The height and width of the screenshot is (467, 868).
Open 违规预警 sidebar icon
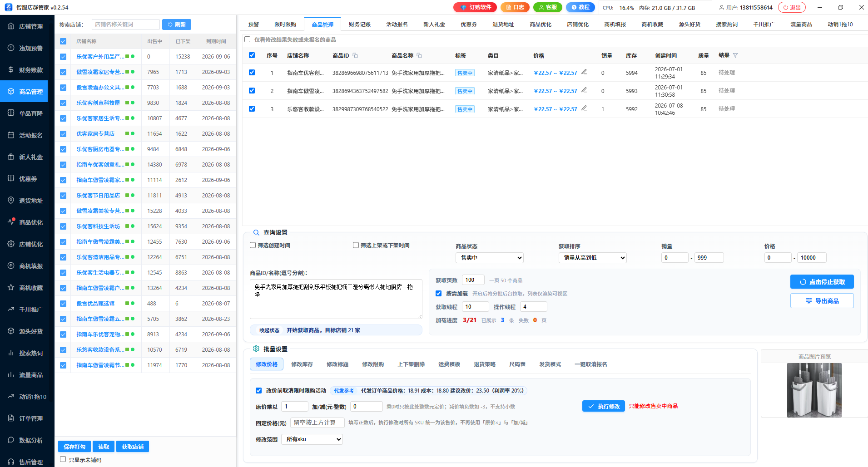[11, 48]
